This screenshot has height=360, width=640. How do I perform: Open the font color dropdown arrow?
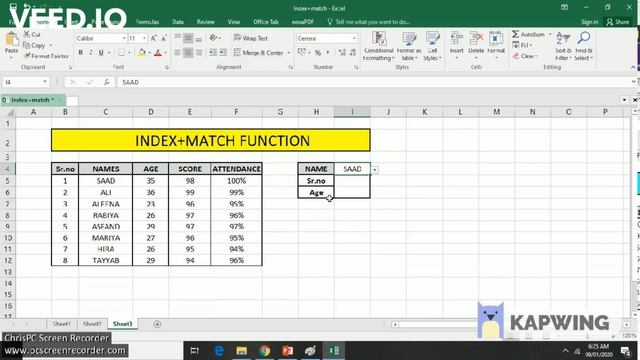166,53
